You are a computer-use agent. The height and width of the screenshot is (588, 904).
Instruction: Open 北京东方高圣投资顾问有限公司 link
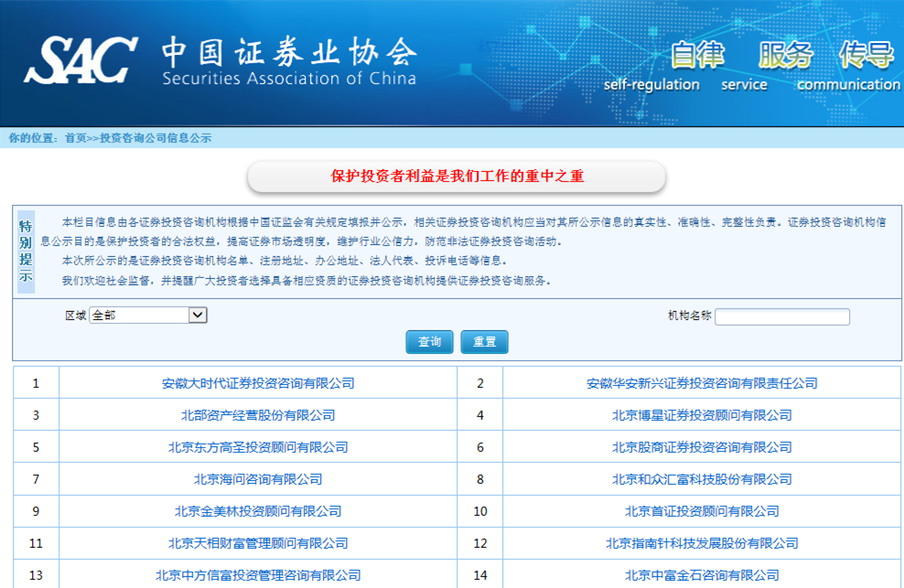pos(258,447)
